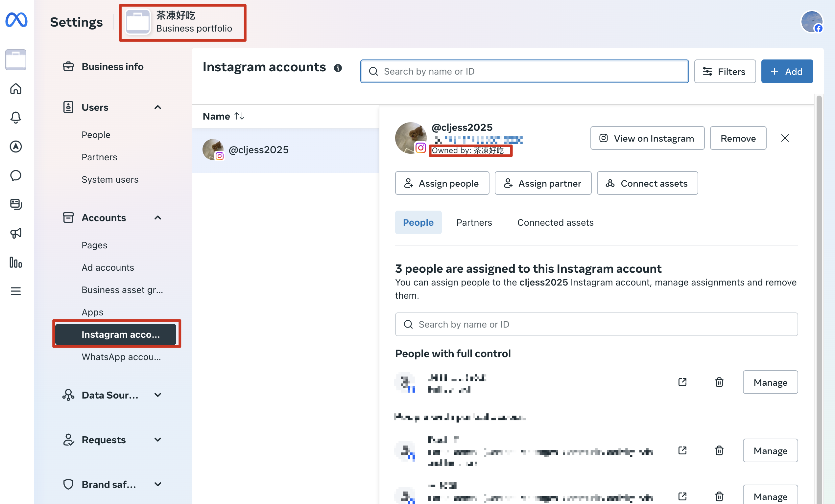The width and height of the screenshot is (835, 504).
Task: Go to Home in left rail
Action: pos(15,89)
